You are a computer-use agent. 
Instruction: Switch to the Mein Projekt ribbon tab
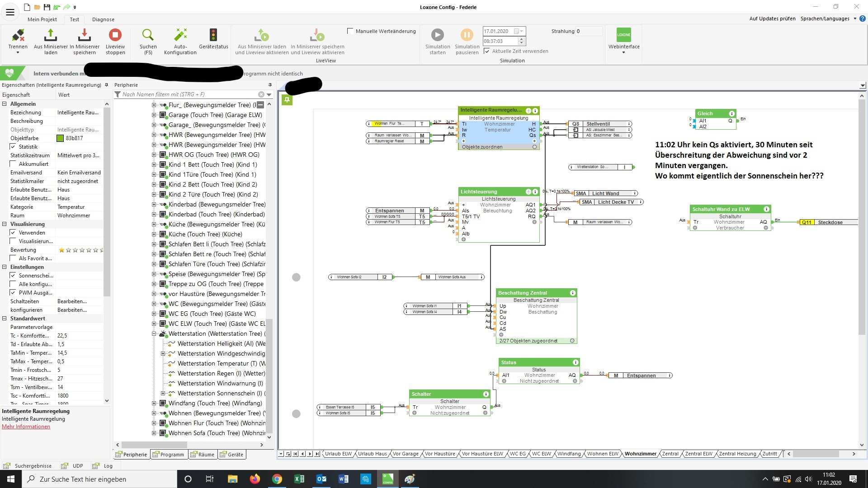pyautogui.click(x=42, y=19)
